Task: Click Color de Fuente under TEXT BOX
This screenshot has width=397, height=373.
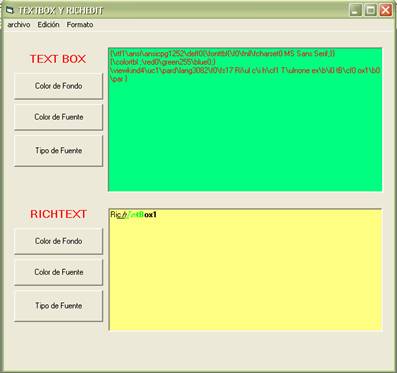Action: click(x=58, y=117)
